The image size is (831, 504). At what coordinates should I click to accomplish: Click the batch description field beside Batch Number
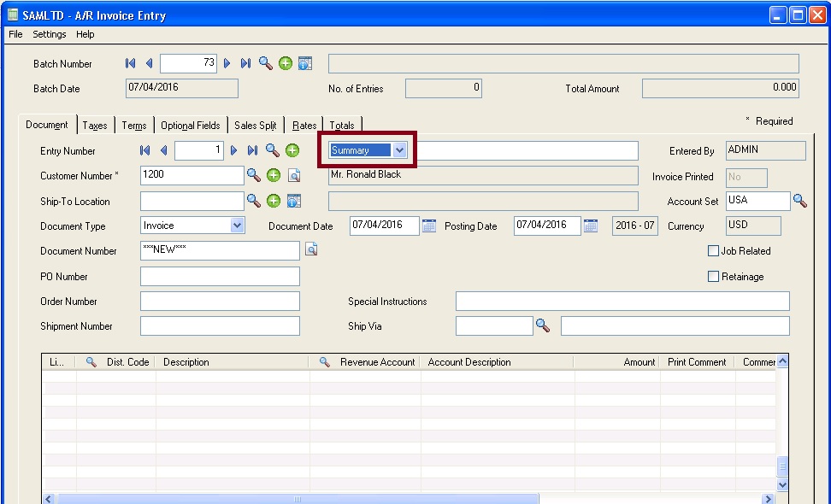(563, 63)
